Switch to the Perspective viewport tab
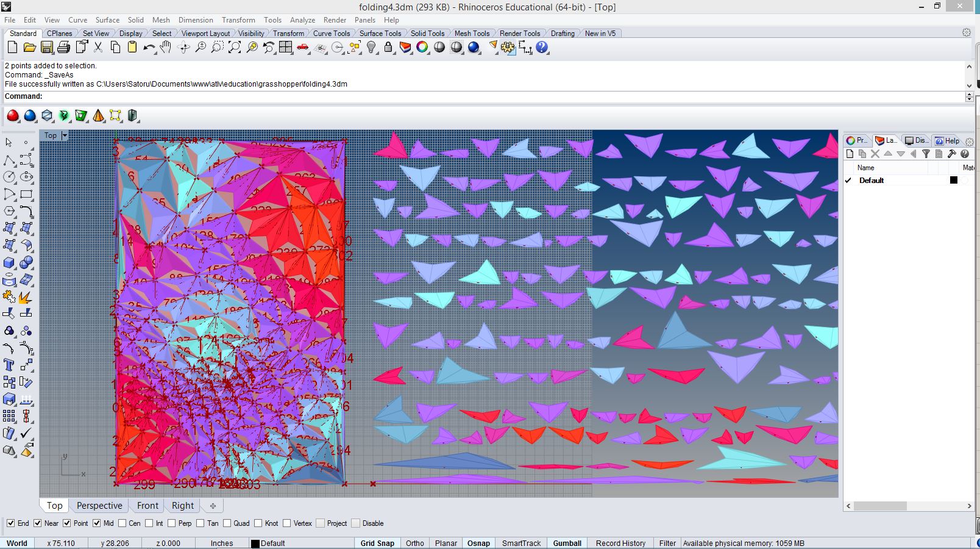The image size is (980, 549). (x=99, y=506)
